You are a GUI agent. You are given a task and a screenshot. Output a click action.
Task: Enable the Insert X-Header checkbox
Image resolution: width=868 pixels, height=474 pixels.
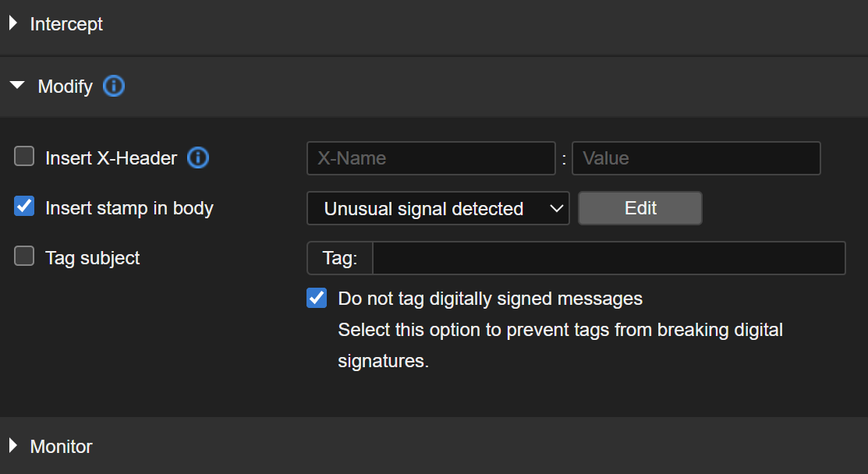coord(25,157)
